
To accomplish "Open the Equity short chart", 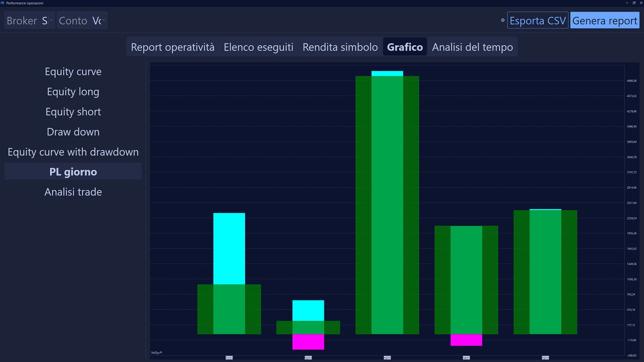I will coord(73,112).
